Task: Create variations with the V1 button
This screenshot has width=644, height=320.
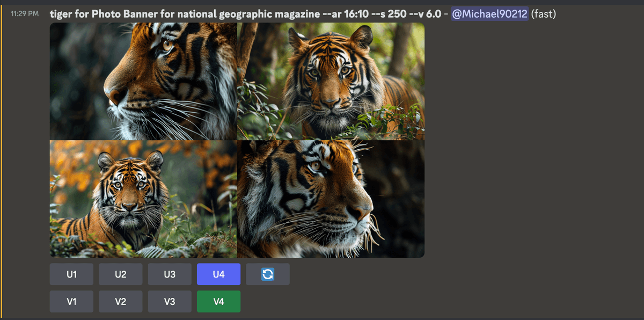Action: coord(71,302)
